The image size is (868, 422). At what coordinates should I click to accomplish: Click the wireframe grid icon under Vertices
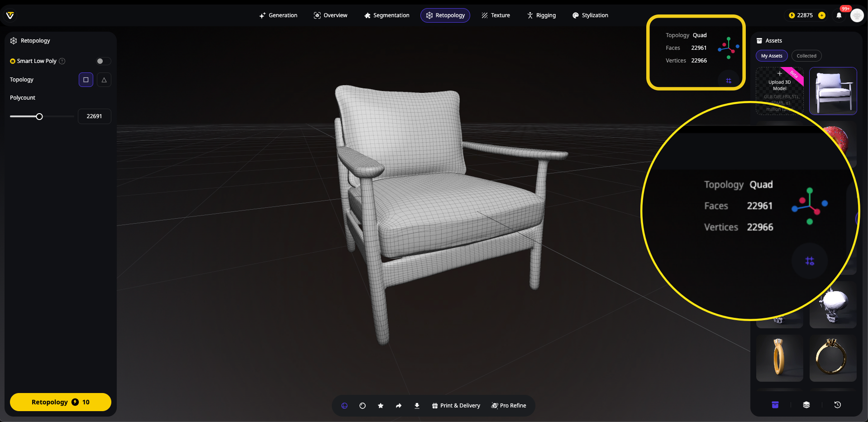click(x=729, y=81)
